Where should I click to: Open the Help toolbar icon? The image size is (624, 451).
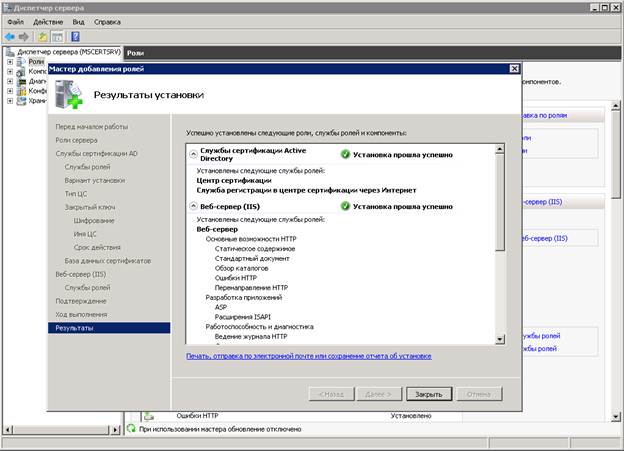coord(75,37)
